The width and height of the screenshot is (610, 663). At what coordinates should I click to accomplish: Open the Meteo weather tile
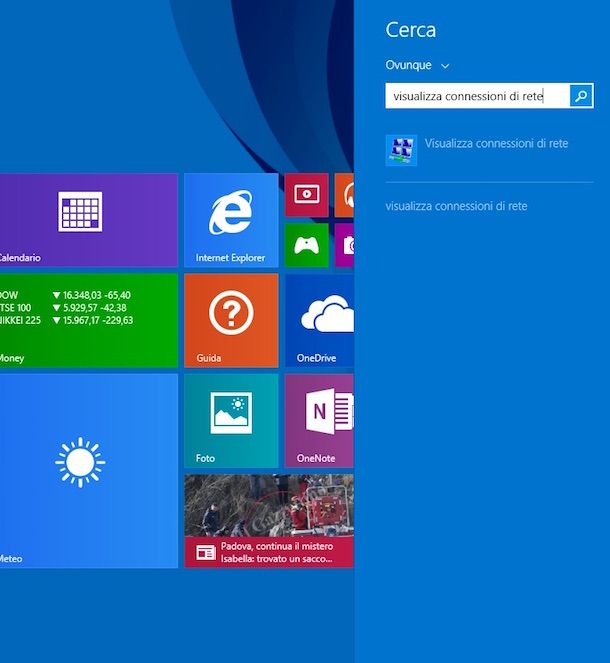point(88,471)
